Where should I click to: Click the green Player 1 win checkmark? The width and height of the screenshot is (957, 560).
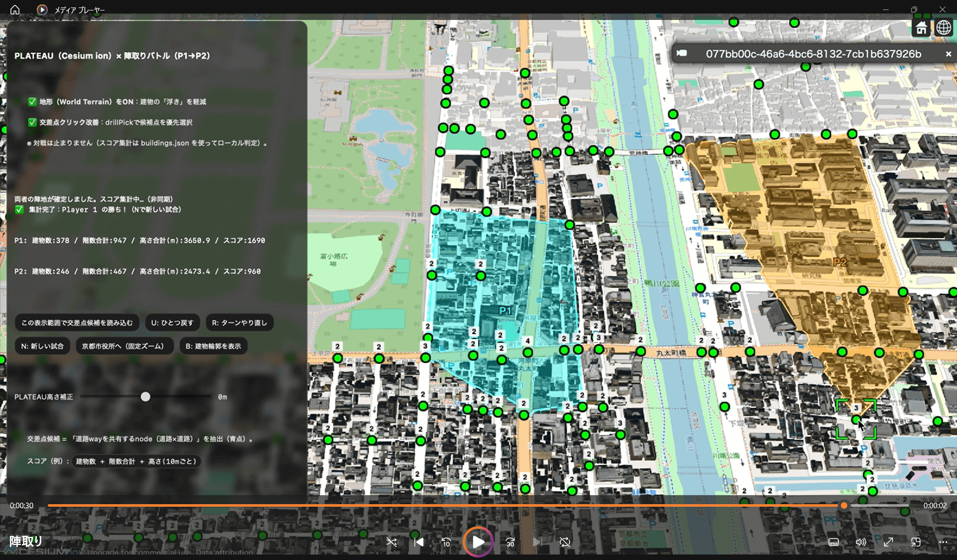coord(19,210)
